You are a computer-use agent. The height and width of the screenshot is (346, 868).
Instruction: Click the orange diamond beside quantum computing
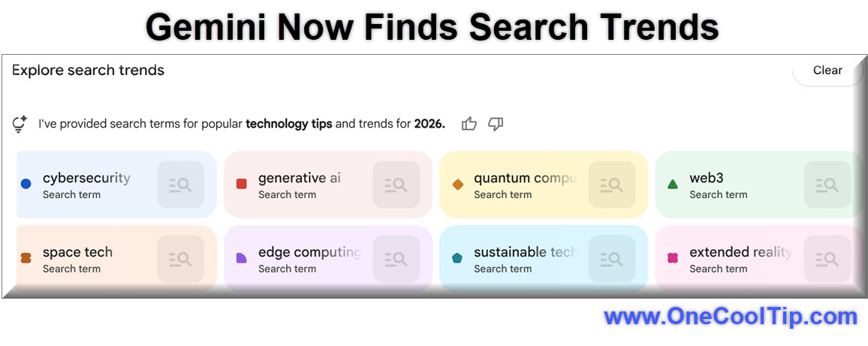(457, 184)
